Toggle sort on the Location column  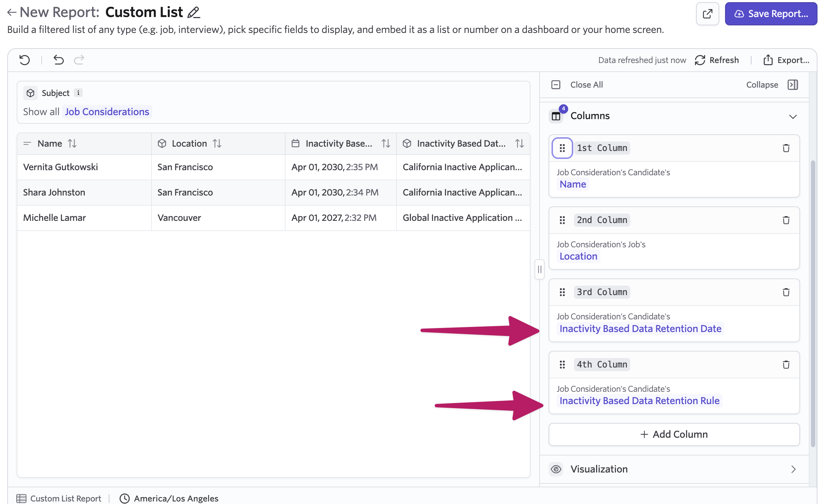(217, 144)
